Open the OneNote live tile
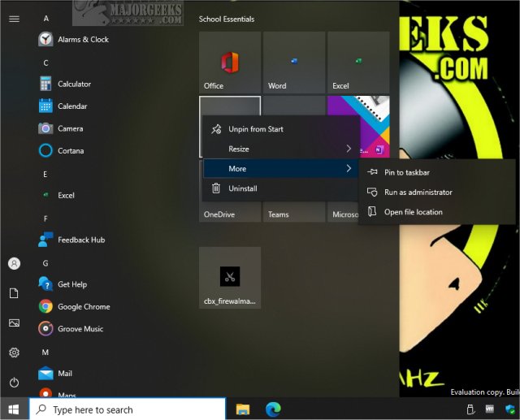The image size is (520, 420). coord(375,127)
